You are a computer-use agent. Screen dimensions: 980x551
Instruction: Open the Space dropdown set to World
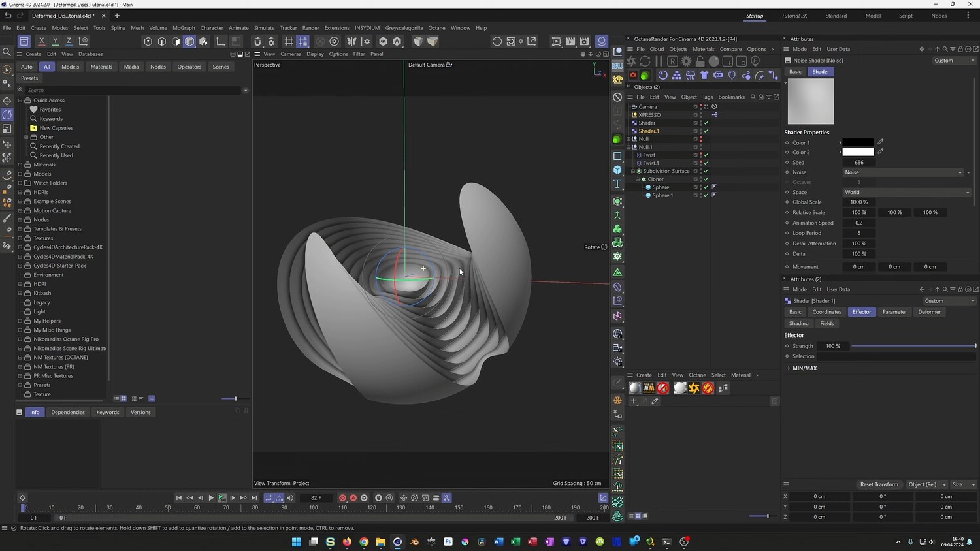(907, 192)
